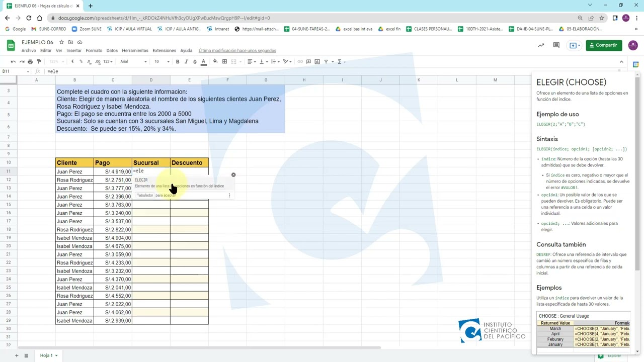The image size is (644, 362).
Task: Close the formula suggestion popup
Action: coord(233,175)
